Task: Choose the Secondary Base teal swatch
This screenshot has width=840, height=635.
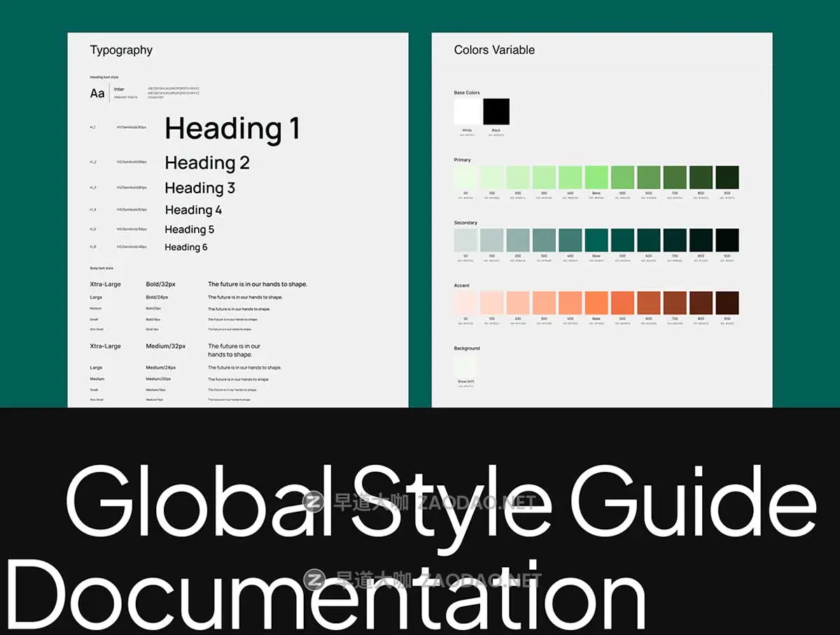Action: coord(596,240)
